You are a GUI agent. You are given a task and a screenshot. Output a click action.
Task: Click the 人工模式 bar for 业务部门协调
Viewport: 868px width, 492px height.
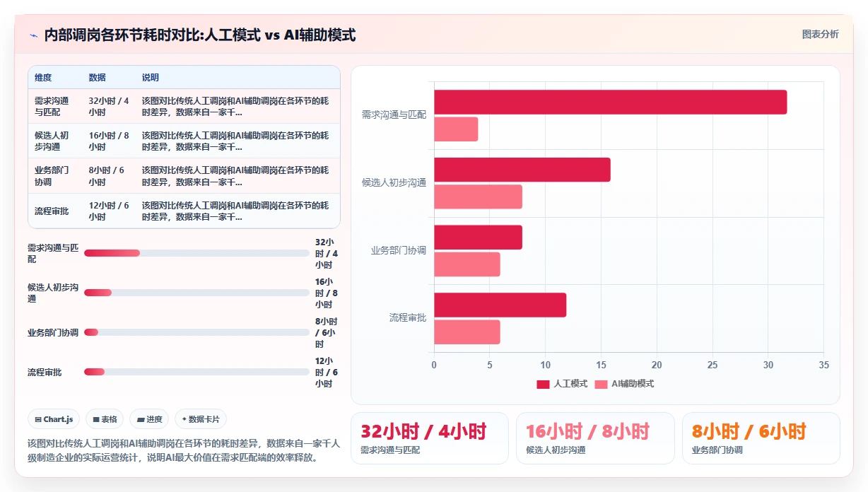click(x=478, y=238)
